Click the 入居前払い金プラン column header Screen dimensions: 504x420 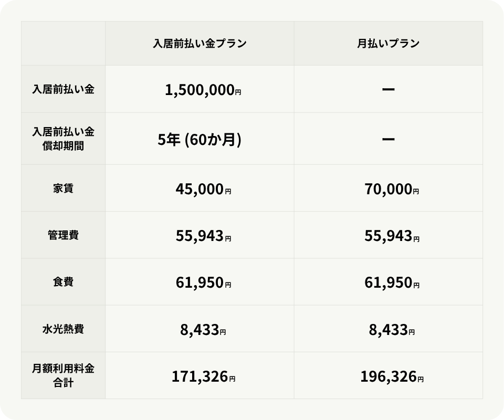[x=199, y=44]
